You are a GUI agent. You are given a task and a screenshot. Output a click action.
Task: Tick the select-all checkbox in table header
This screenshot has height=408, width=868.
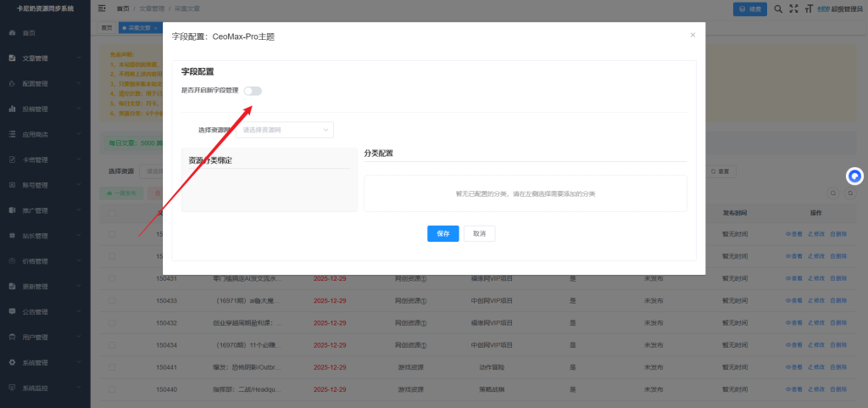(113, 213)
